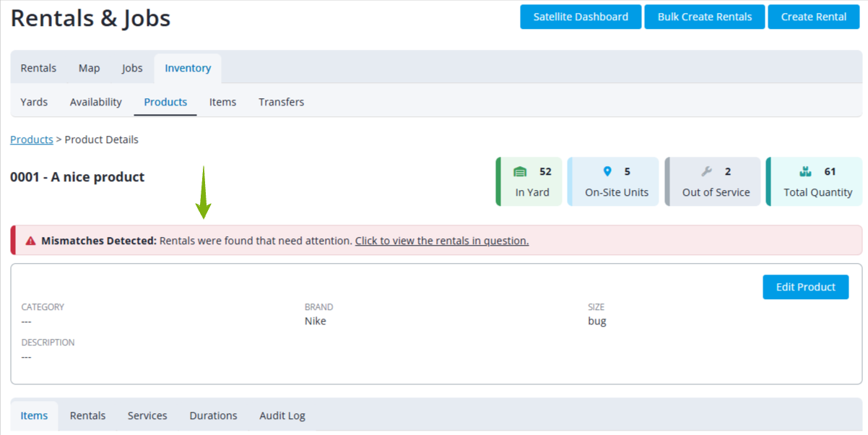
Task: Open the Jobs tab
Action: (x=132, y=68)
